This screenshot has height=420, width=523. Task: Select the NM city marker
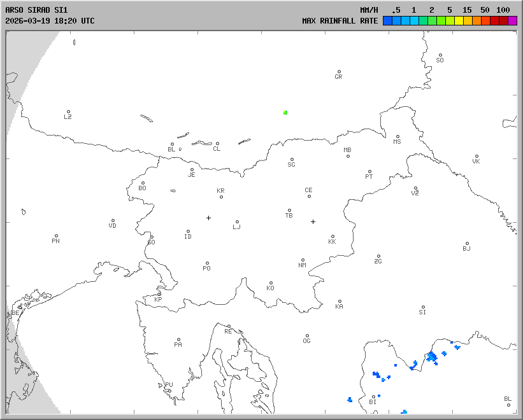pyautogui.click(x=303, y=260)
